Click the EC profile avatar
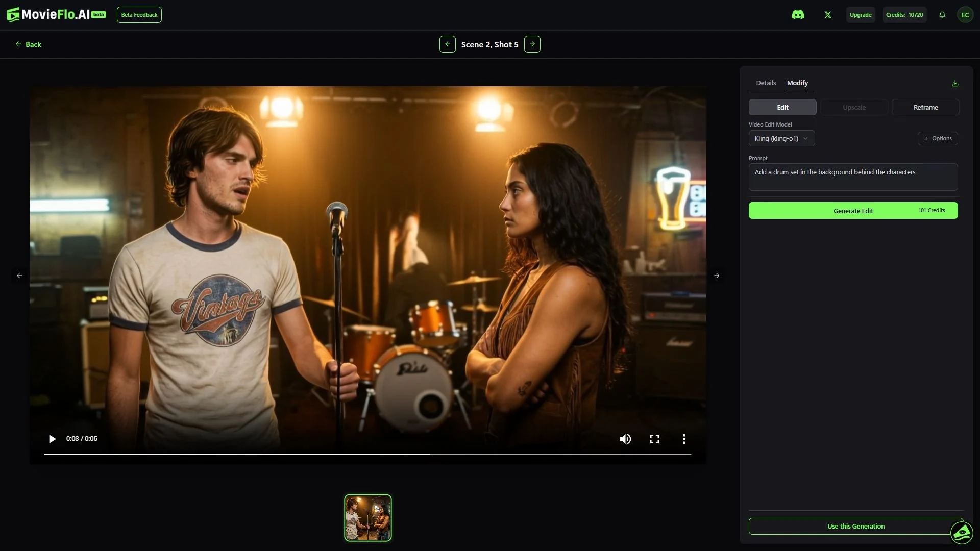Image resolution: width=980 pixels, height=551 pixels. 965,14
